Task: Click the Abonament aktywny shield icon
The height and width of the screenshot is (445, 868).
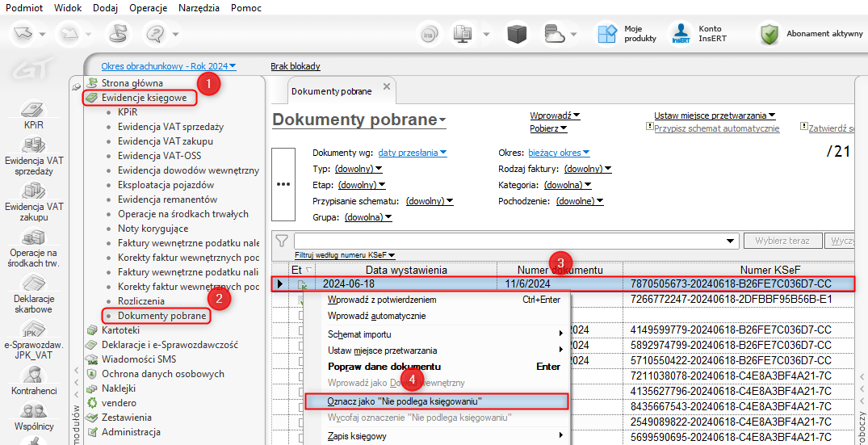Action: coord(769,34)
